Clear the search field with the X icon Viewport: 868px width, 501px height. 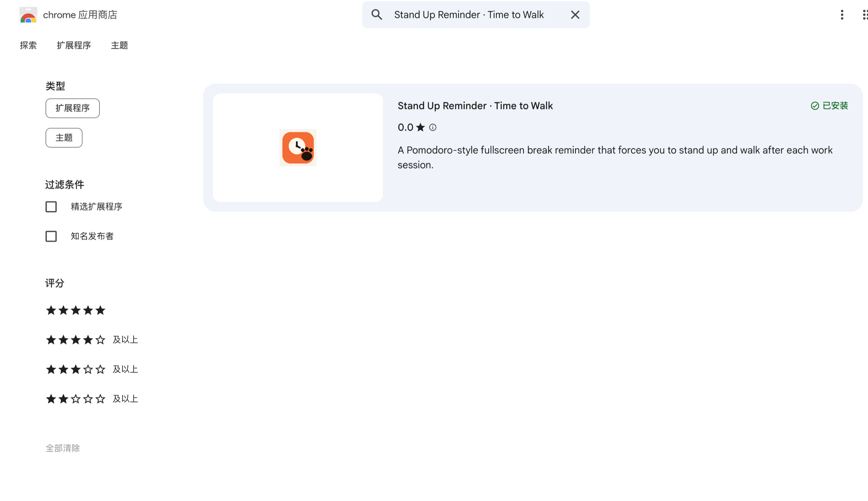tap(575, 15)
